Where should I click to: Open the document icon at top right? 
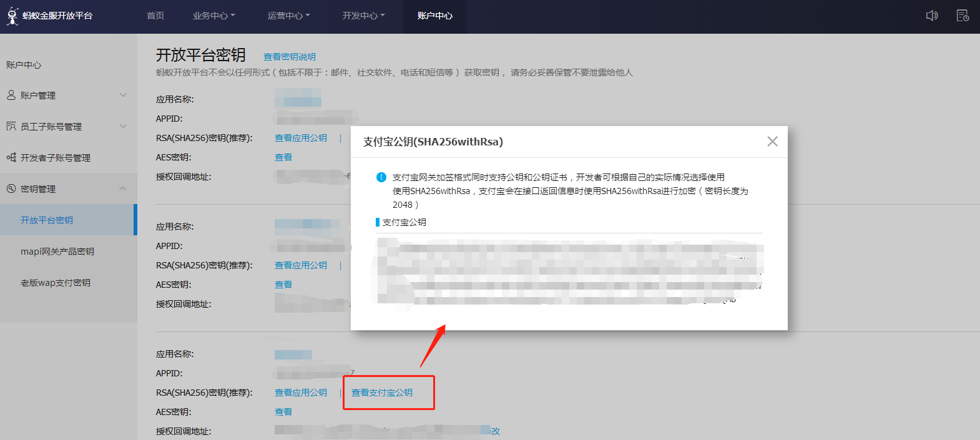click(963, 16)
